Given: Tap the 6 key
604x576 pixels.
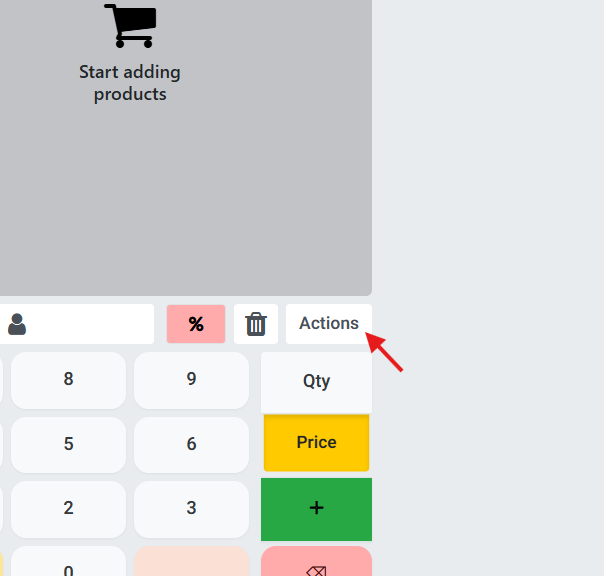Looking at the screenshot, I should 191,444.
